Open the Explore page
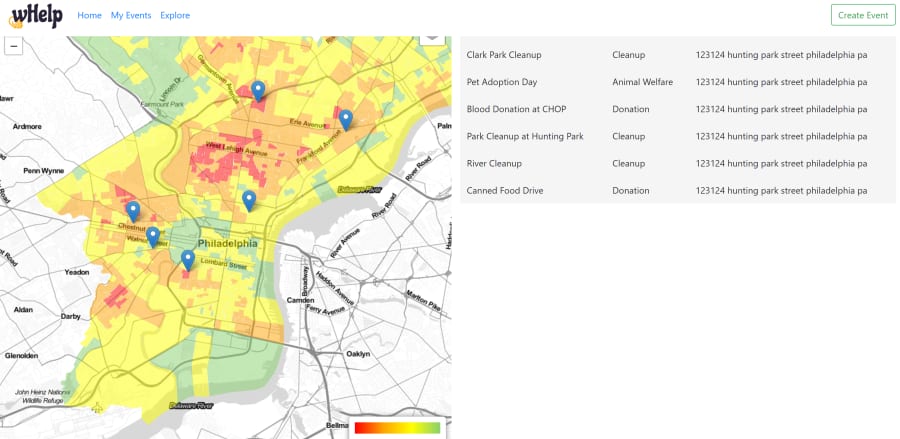Viewport: 900px width, 439px height. 175,15
